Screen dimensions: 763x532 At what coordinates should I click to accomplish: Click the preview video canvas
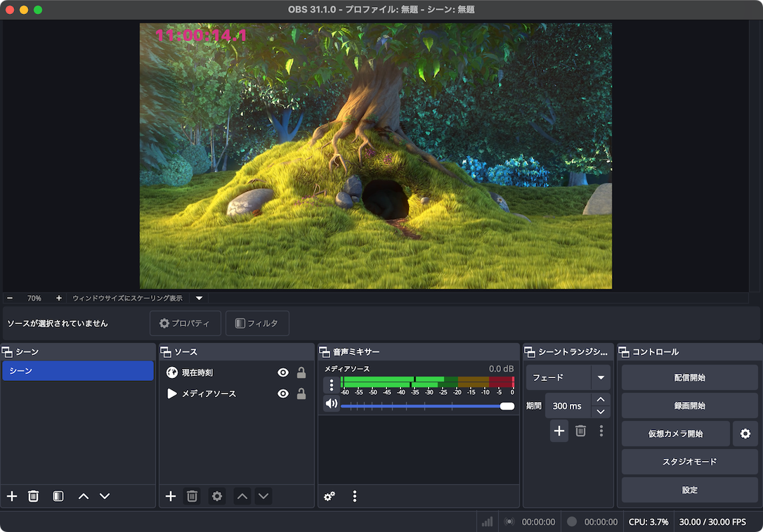[x=376, y=156]
